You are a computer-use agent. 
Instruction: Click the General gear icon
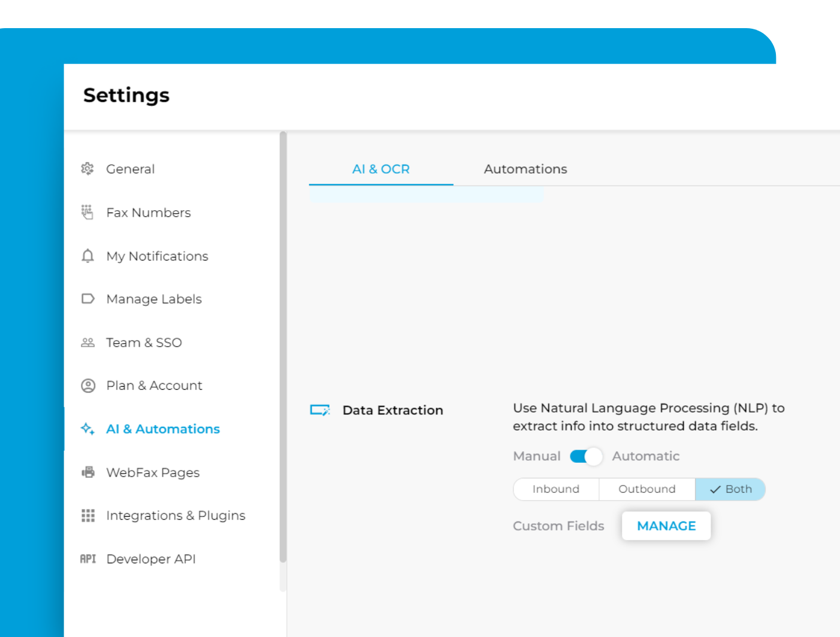[x=87, y=169]
